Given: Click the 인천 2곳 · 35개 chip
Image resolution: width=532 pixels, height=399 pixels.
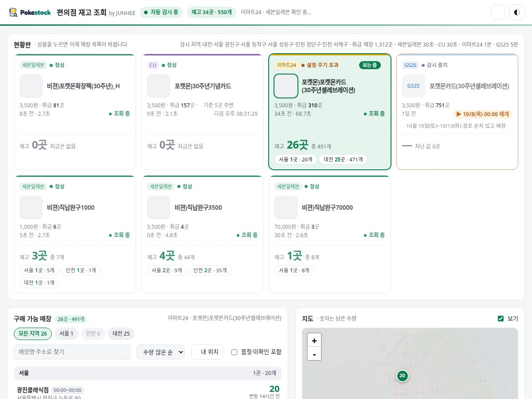Looking at the screenshot, I should click(x=210, y=270).
